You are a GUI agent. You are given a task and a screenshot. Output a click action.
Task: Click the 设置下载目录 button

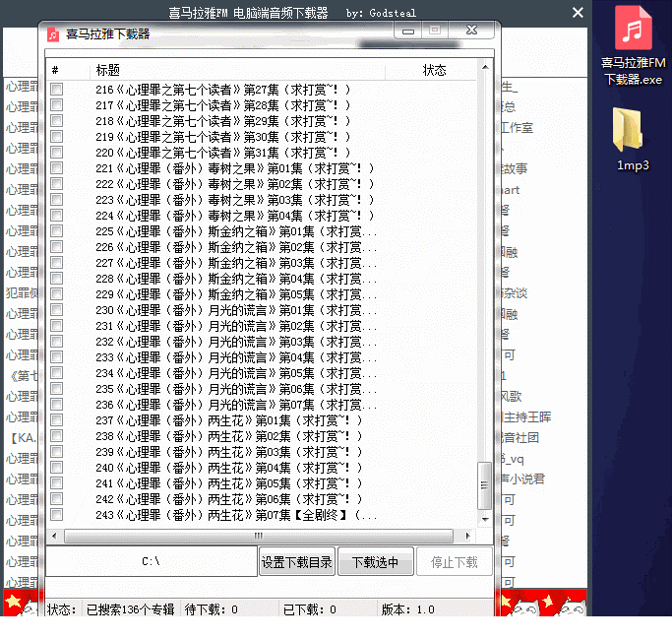pyautogui.click(x=296, y=562)
